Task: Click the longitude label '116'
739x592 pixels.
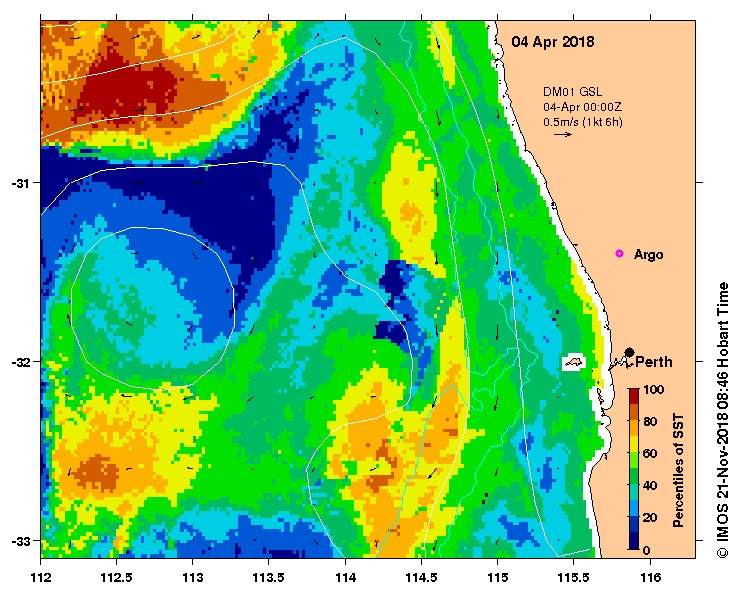Action: pyautogui.click(x=650, y=577)
